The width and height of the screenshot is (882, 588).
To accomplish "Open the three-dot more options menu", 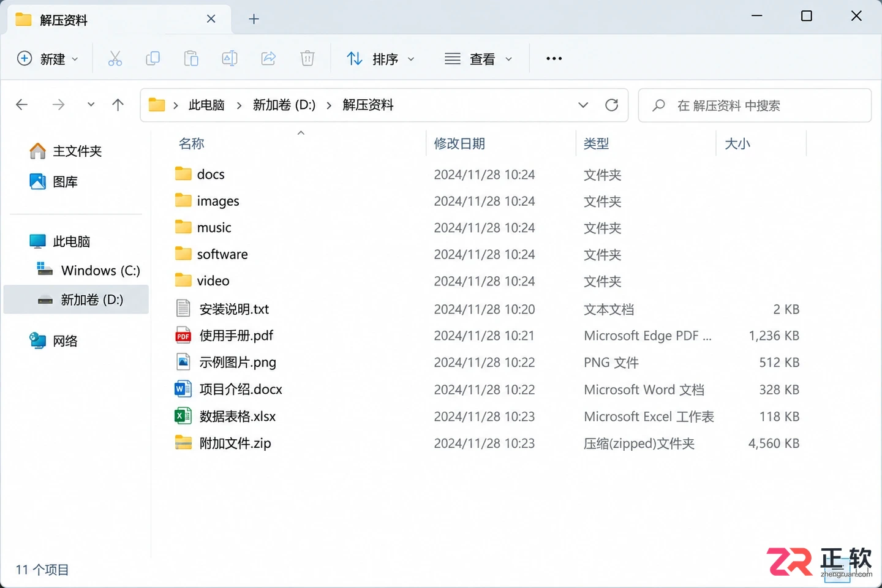I will pos(554,59).
